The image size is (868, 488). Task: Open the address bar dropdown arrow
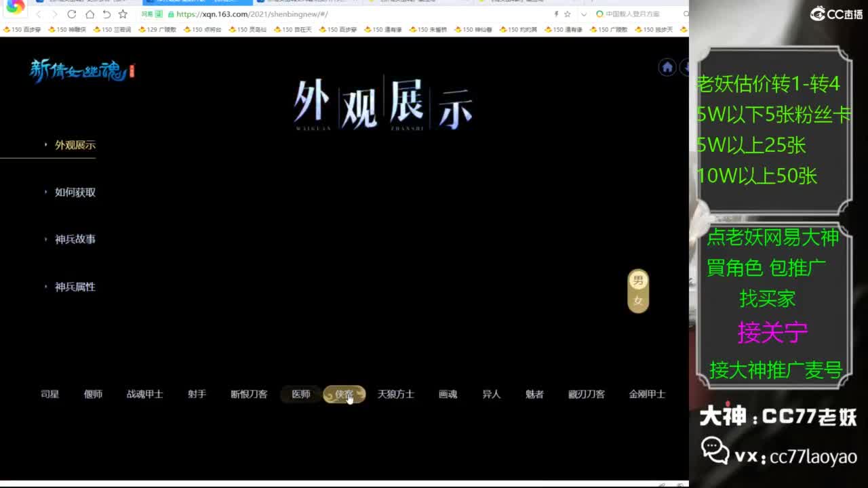584,14
